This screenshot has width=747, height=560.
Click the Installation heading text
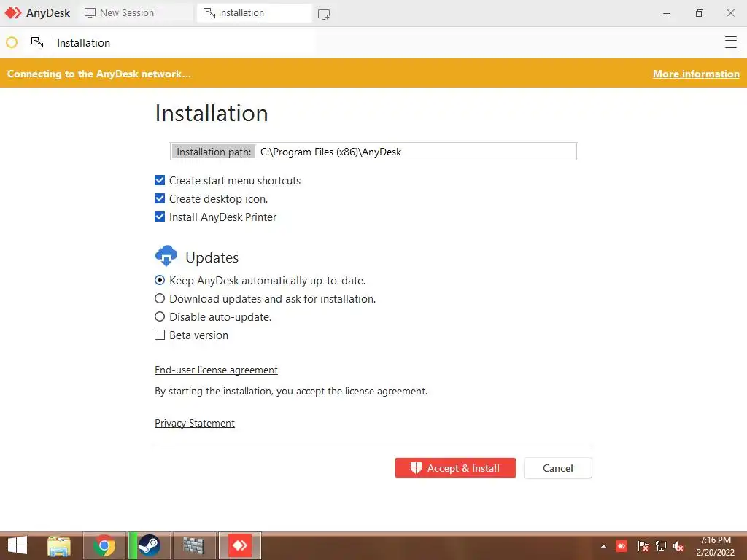pyautogui.click(x=212, y=113)
